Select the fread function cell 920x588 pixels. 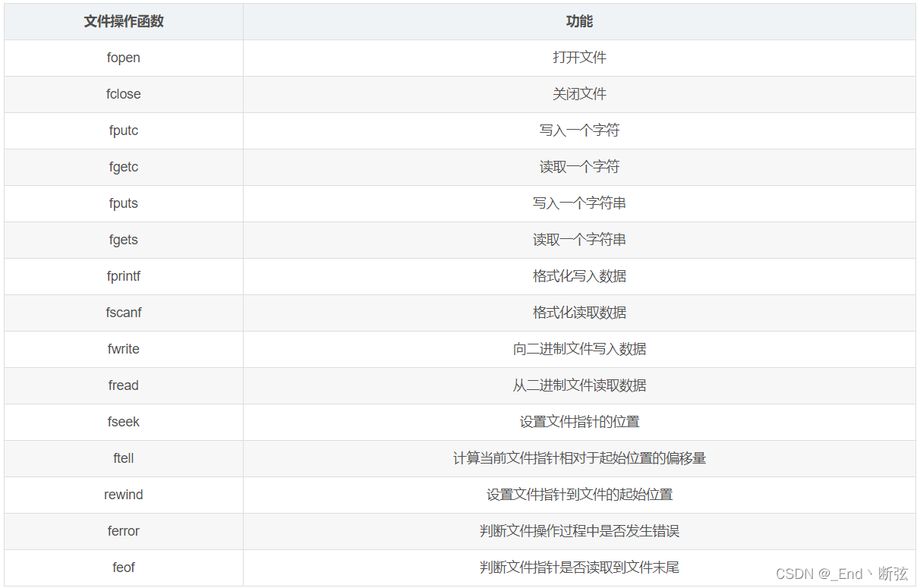click(x=124, y=385)
